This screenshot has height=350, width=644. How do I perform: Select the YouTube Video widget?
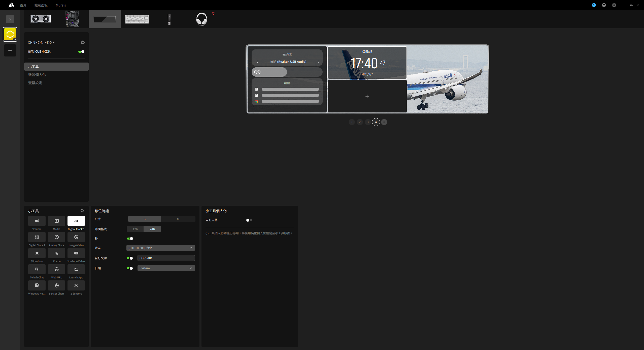[x=76, y=253]
